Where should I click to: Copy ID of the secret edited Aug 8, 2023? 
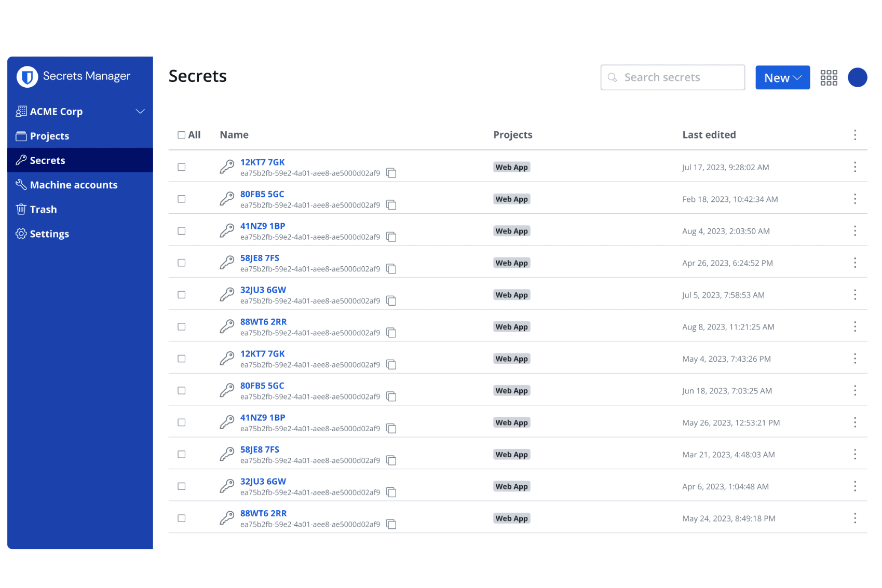point(391,333)
